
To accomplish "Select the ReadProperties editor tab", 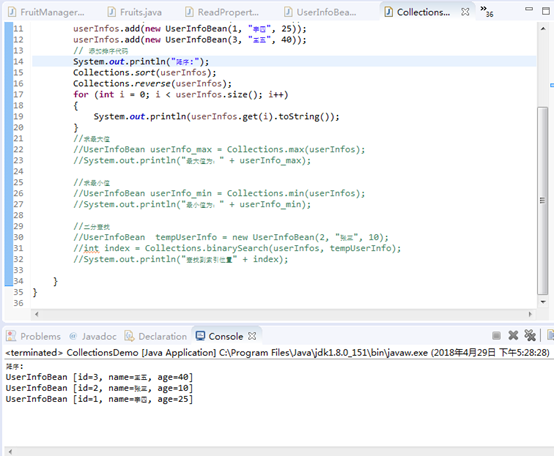I will point(222,12).
